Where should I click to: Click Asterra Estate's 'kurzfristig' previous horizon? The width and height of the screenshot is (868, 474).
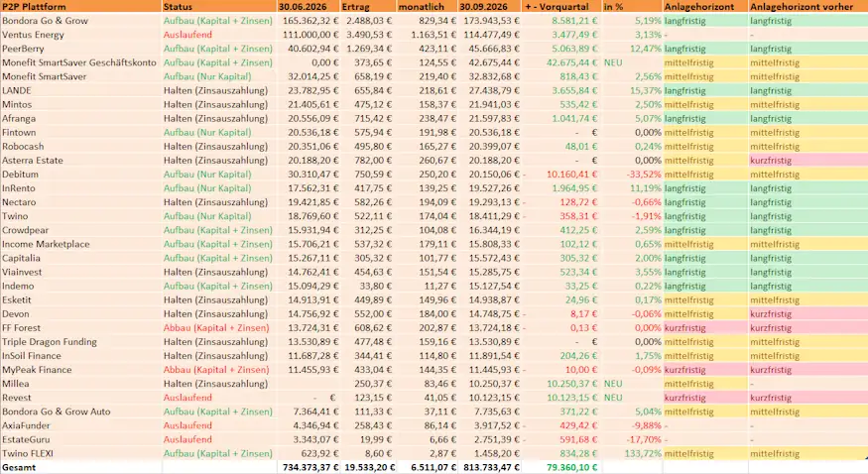point(808,161)
